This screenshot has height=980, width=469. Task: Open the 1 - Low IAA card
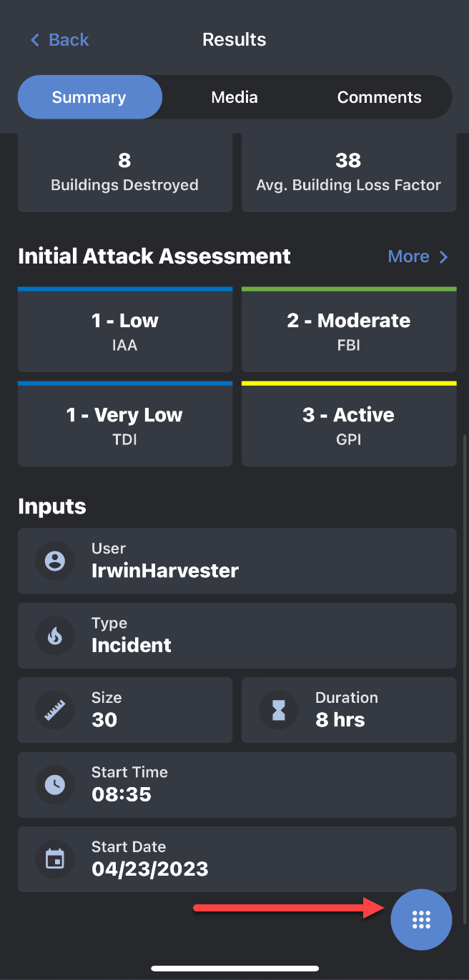point(125,330)
